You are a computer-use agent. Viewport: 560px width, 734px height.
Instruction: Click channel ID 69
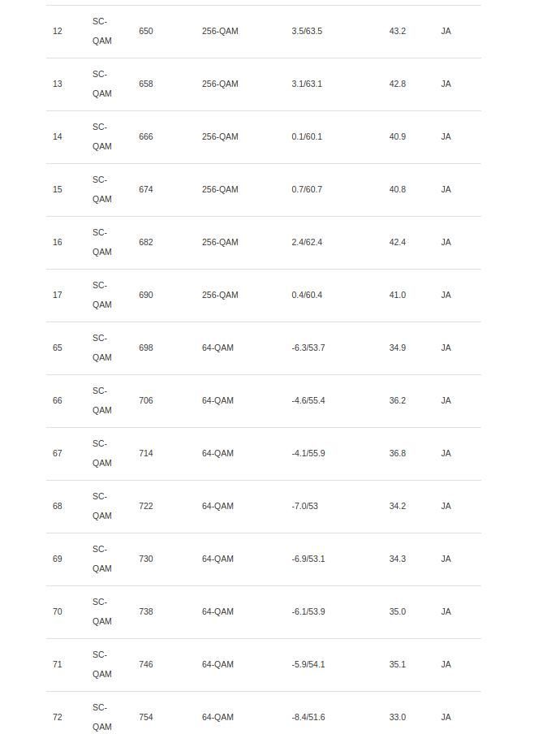coord(57,559)
